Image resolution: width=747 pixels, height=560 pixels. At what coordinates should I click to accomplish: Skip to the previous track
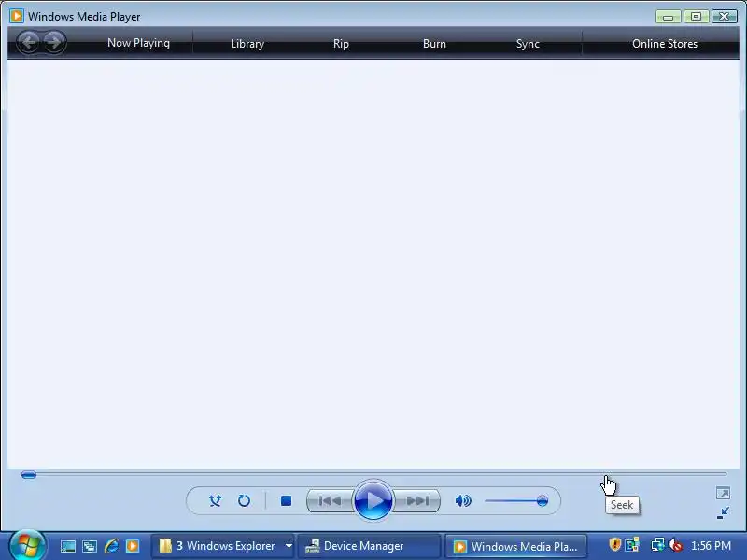coord(330,500)
